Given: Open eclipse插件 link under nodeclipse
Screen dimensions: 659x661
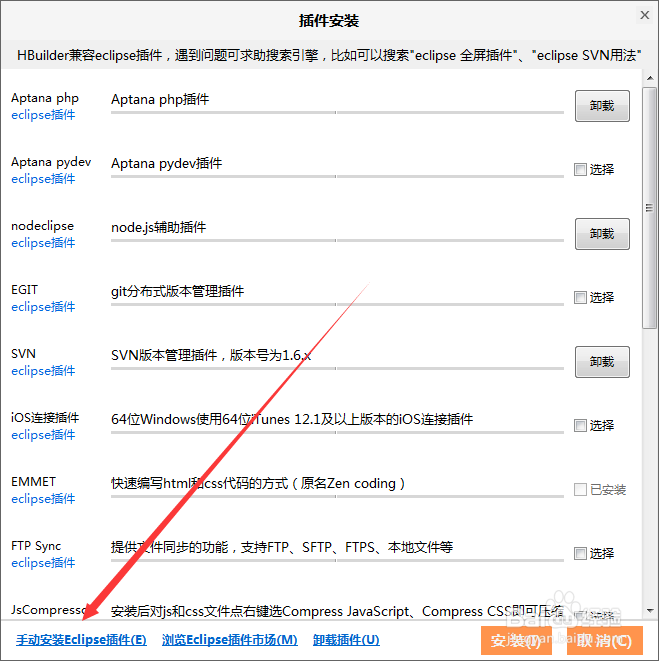Looking at the screenshot, I should tap(43, 243).
